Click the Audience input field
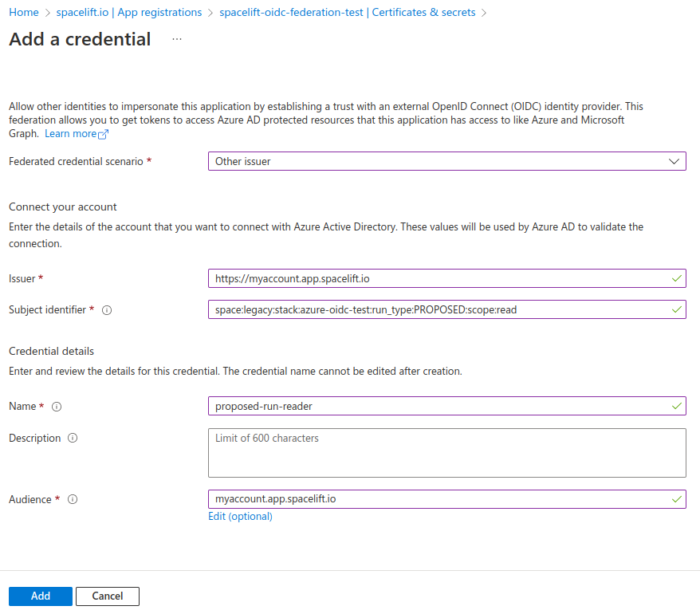This screenshot has height=614, width=700. click(438, 499)
